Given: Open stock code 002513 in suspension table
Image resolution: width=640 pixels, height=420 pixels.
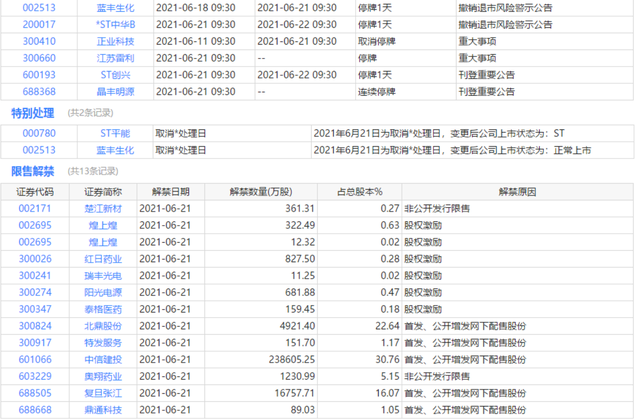Looking at the screenshot, I should tap(39, 8).
